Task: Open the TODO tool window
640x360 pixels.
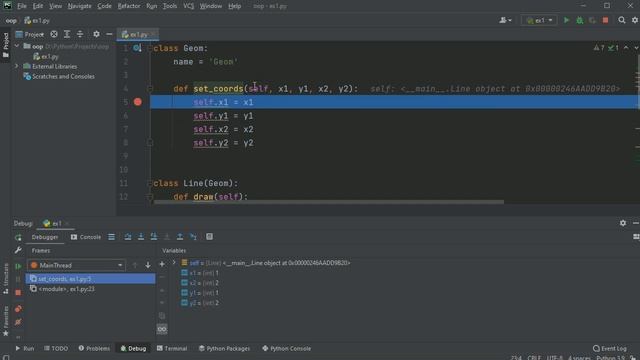Action: click(56, 348)
